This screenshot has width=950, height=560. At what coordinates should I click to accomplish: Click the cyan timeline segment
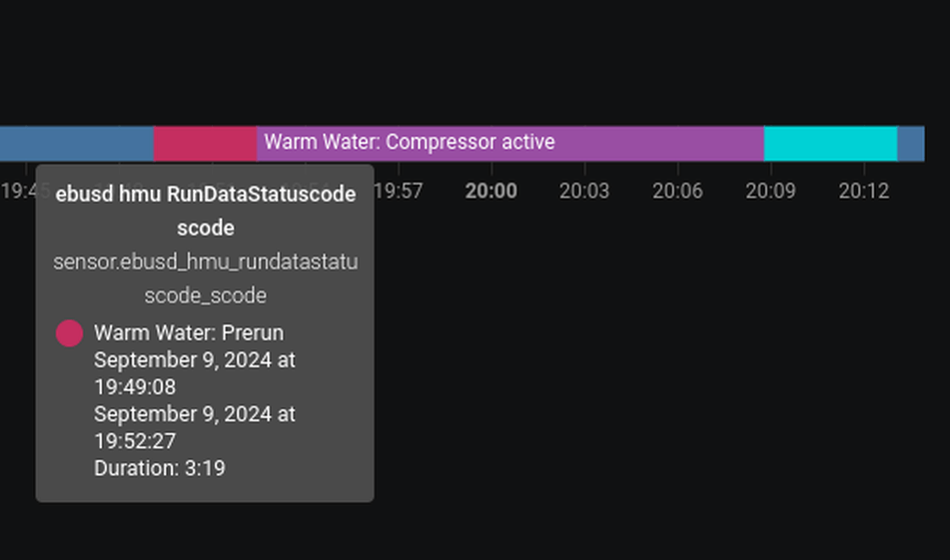830,144
